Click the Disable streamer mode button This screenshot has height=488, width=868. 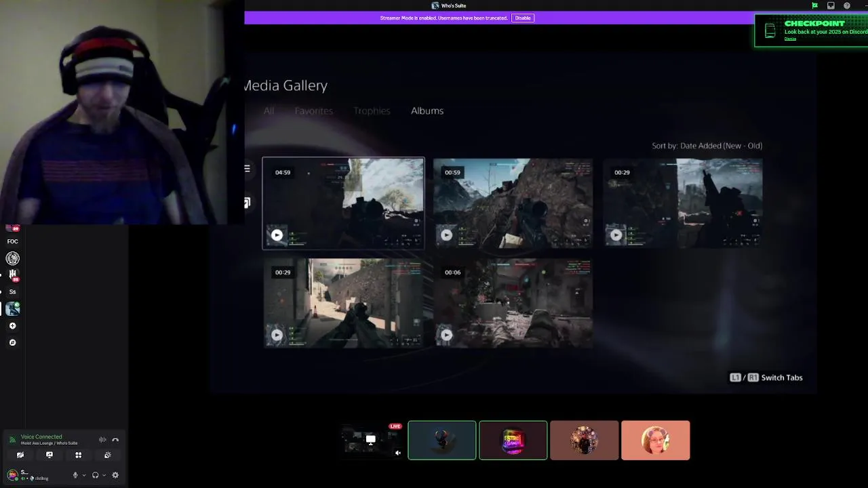523,18
